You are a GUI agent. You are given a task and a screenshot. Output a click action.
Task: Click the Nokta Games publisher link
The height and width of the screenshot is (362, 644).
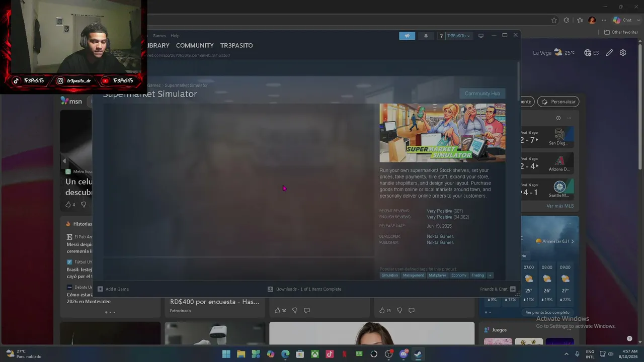[440, 242]
